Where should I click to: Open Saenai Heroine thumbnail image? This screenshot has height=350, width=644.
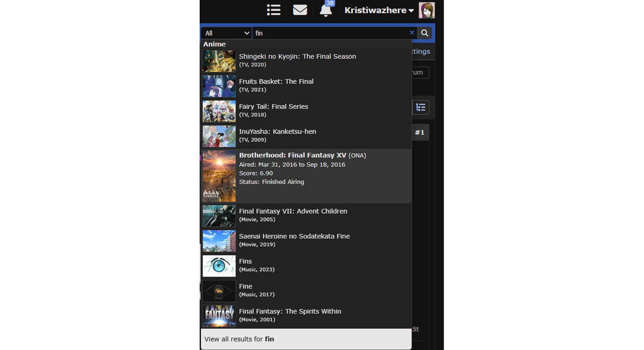[219, 241]
